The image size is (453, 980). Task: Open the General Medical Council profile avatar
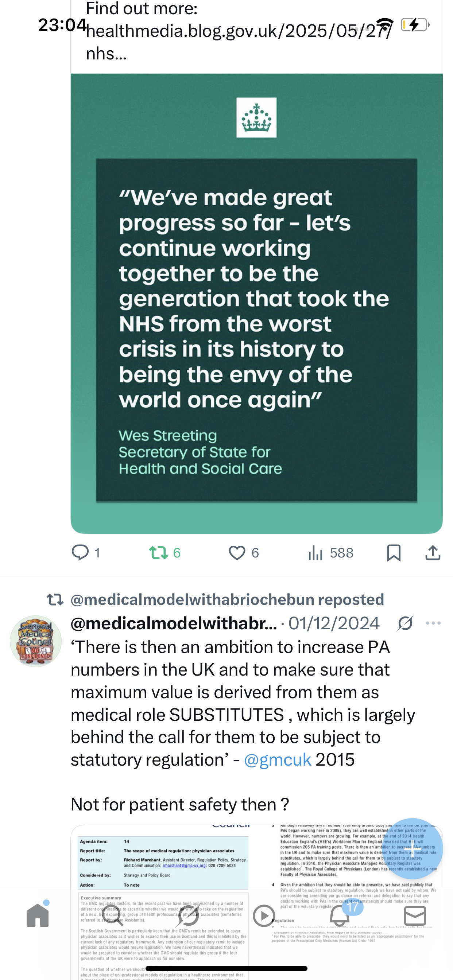(x=36, y=641)
